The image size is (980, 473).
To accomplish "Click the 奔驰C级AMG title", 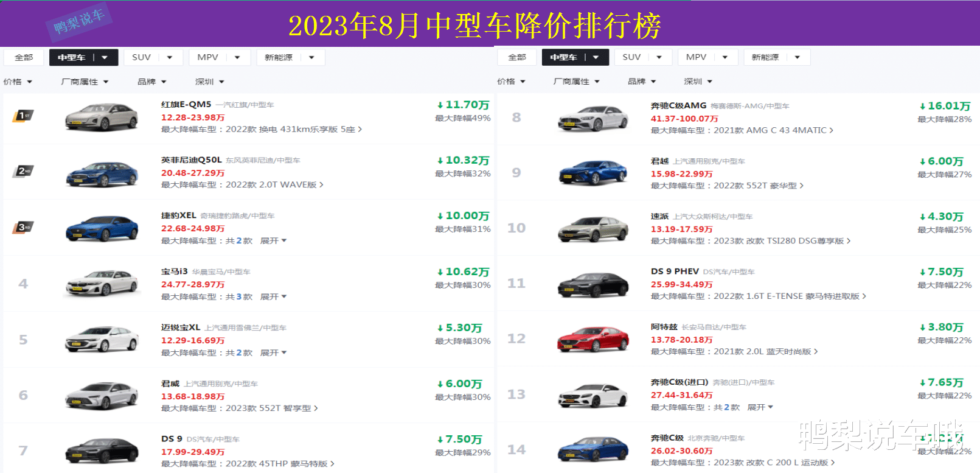I will click(x=678, y=106).
